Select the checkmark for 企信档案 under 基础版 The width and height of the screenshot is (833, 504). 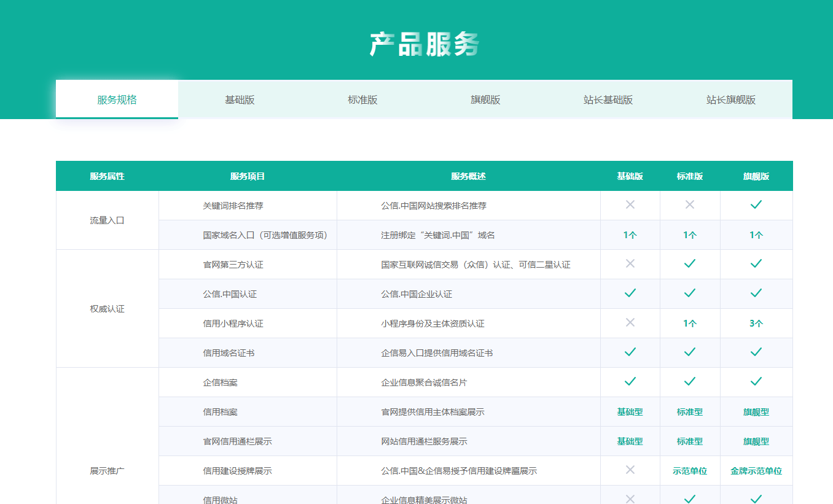[x=630, y=382]
